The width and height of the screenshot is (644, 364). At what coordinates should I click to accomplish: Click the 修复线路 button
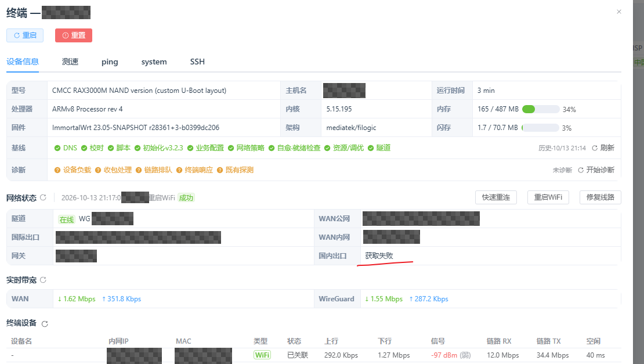click(x=600, y=197)
